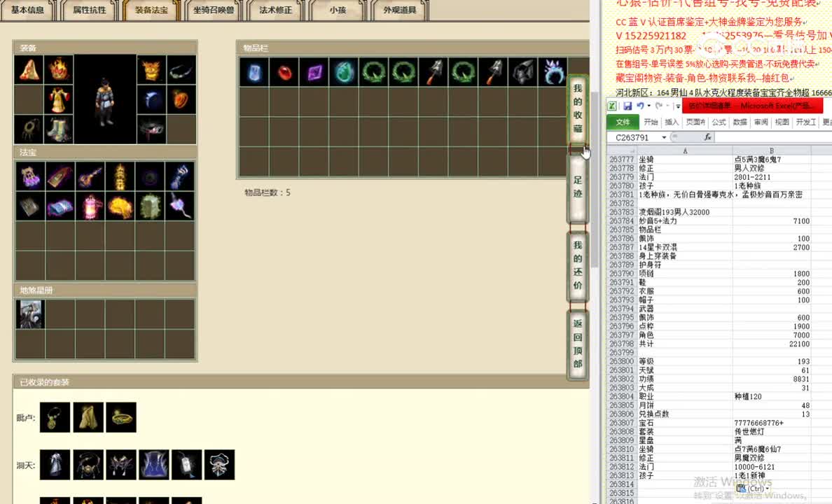Select the purple lantern treasure icon
The height and width of the screenshot is (504, 832).
click(29, 176)
